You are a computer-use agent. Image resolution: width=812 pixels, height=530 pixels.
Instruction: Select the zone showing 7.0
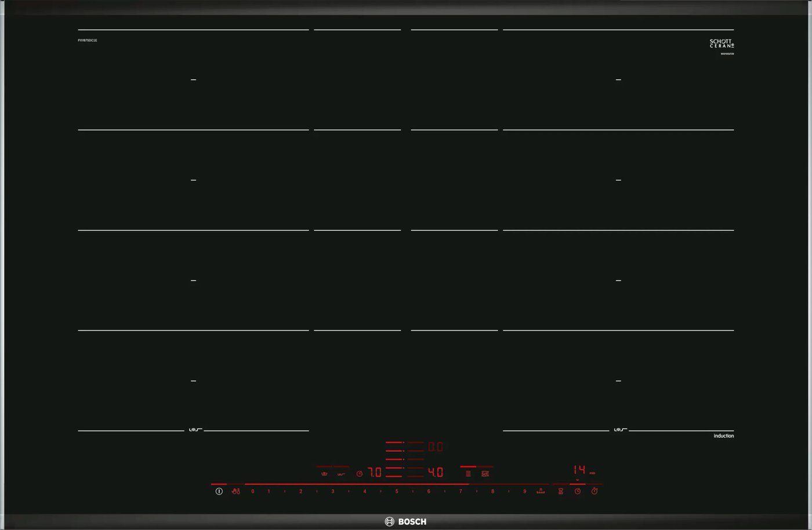(375, 473)
